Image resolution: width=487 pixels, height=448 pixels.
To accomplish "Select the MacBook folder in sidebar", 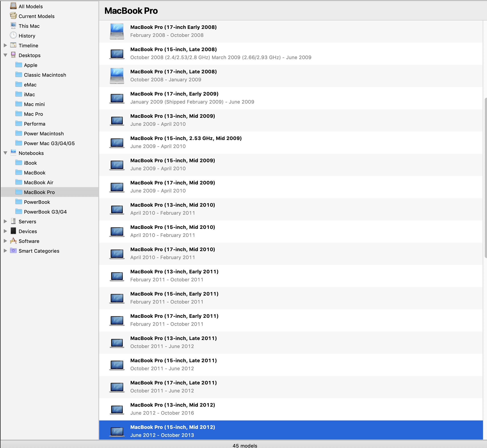I will 49,173.
